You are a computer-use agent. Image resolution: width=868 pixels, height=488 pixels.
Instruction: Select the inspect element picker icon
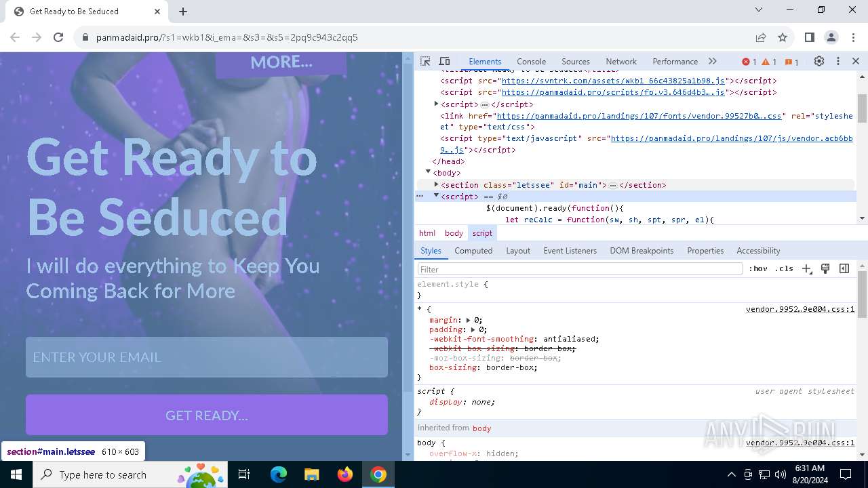(x=425, y=61)
